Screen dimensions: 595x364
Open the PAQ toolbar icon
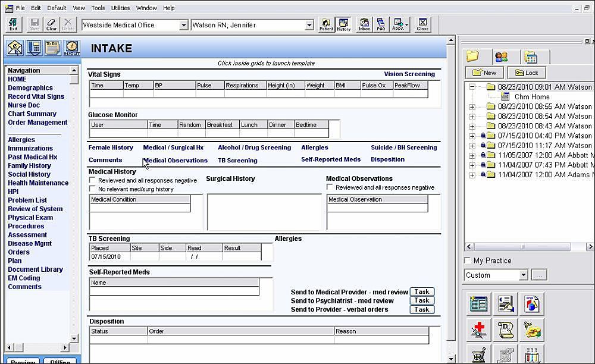(x=381, y=24)
